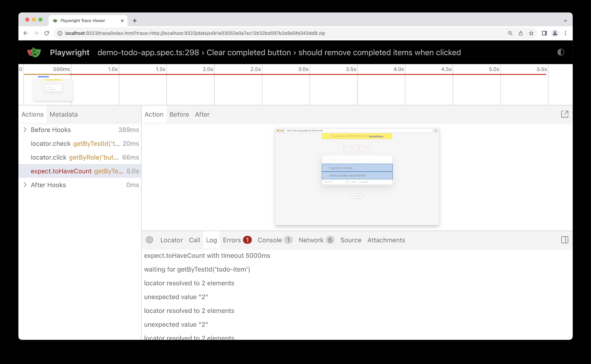591x364 pixels.
Task: Click the Network count badge 6
Action: [x=330, y=240]
